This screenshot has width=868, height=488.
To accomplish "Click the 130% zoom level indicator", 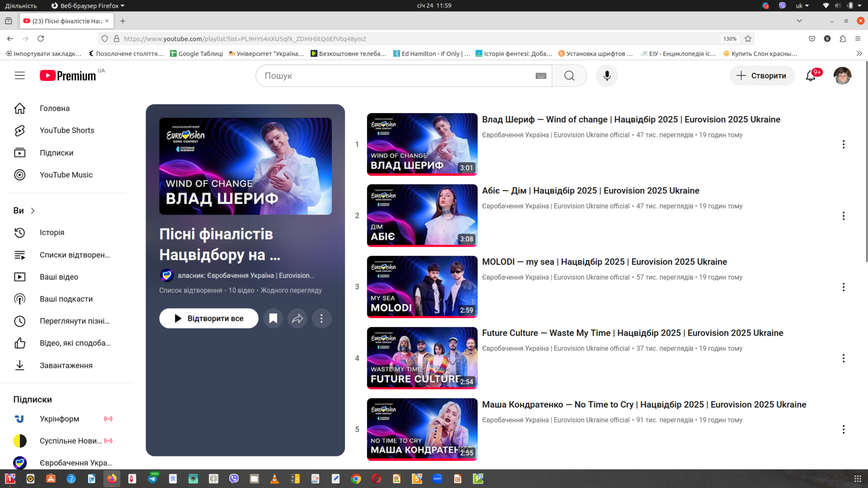I will coord(730,39).
